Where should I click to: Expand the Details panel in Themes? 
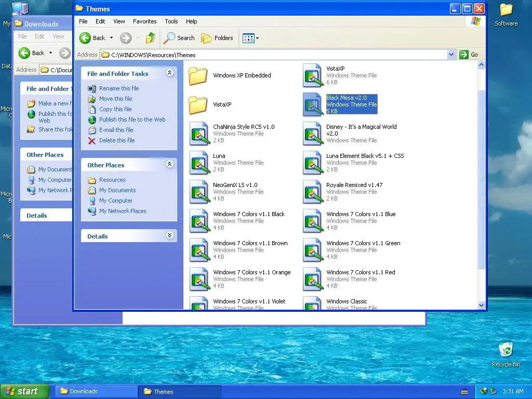170,235
